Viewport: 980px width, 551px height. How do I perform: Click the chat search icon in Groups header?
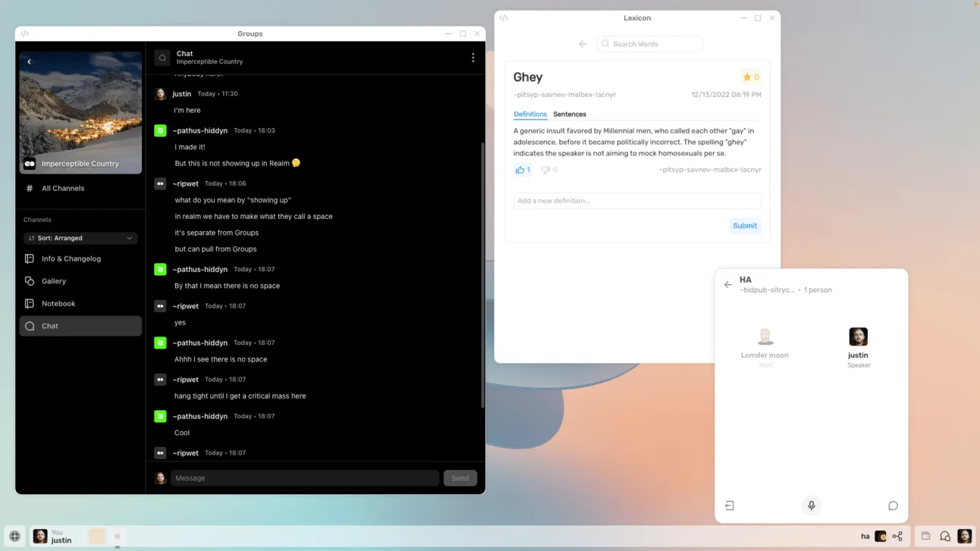point(162,58)
